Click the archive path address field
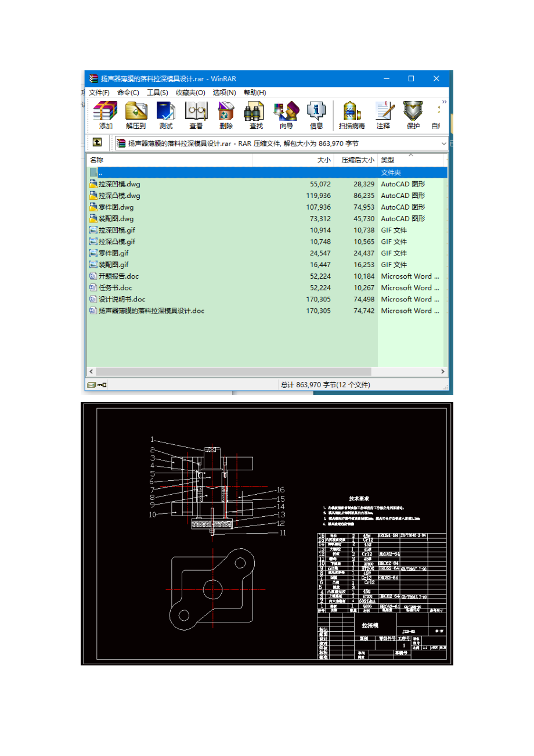Viewport: 534px width, 756px height. click(282, 143)
